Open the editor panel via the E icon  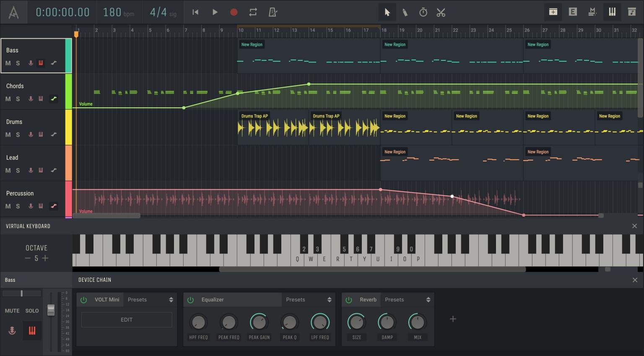(573, 12)
